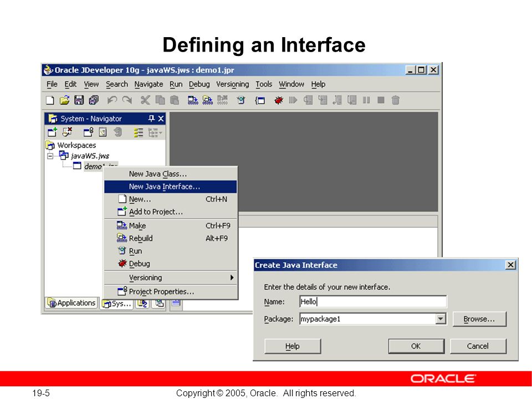Click the Add to Project navigator icon
The height and width of the screenshot is (399, 532).
pyautogui.click(x=52, y=132)
